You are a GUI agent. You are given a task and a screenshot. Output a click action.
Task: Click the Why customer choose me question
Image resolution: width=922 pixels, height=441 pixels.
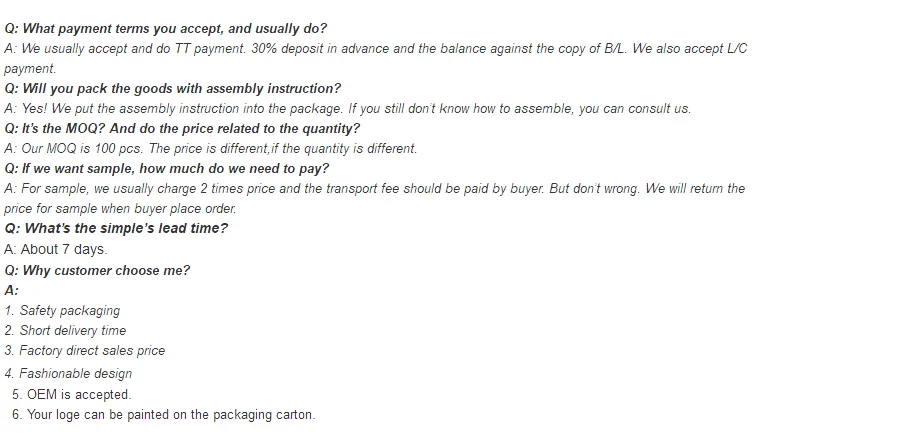pyautogui.click(x=97, y=271)
